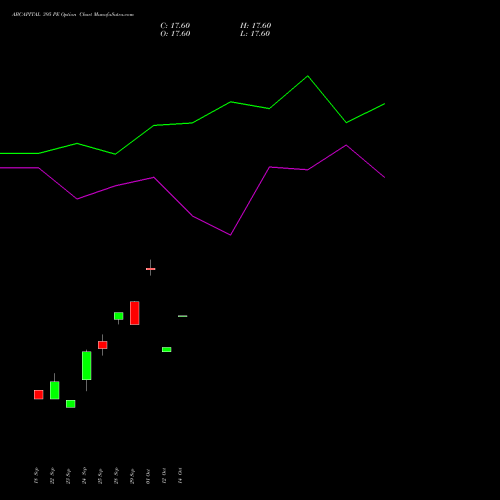
Task: Click the green candle above 22 Sep
Action: coord(55,390)
